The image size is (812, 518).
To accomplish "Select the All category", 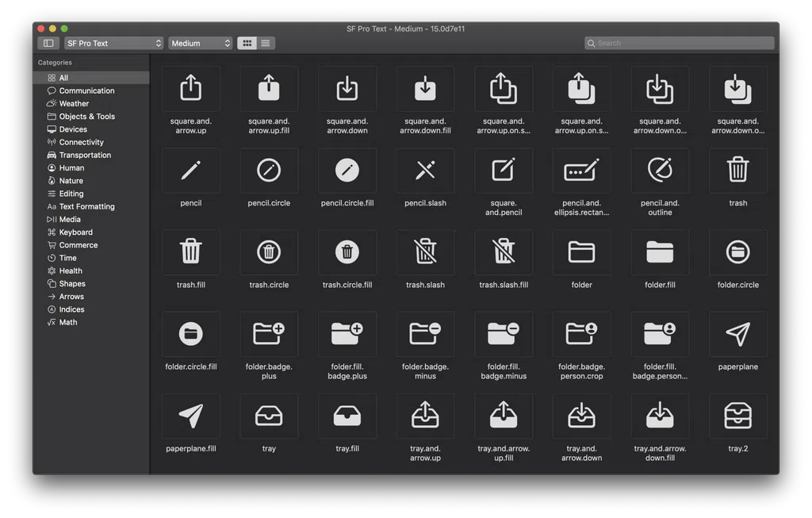I will 91,78.
